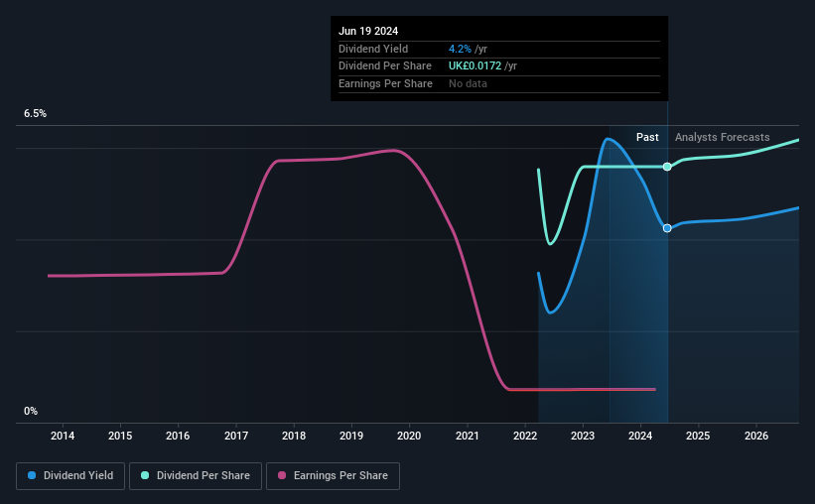Image resolution: width=815 pixels, height=504 pixels.
Task: Toggle the Earnings Per Share legend button
Action: (333, 476)
